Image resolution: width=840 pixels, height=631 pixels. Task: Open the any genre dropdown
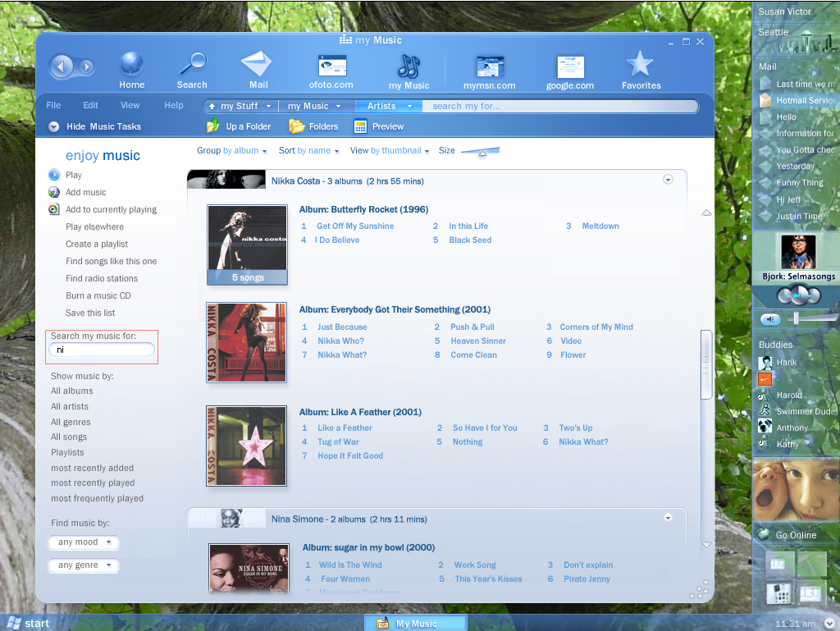click(x=84, y=565)
